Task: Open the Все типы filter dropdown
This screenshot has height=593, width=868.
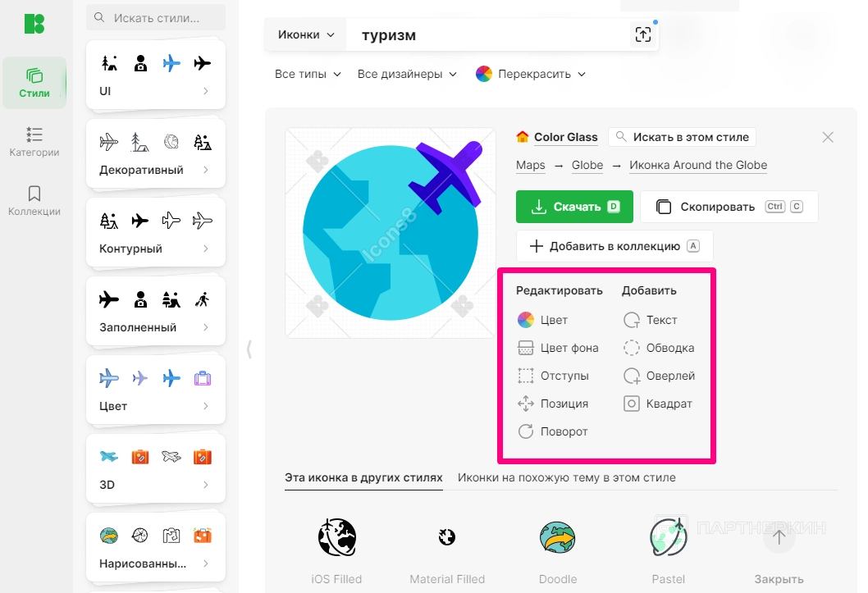Action: pyautogui.click(x=308, y=74)
